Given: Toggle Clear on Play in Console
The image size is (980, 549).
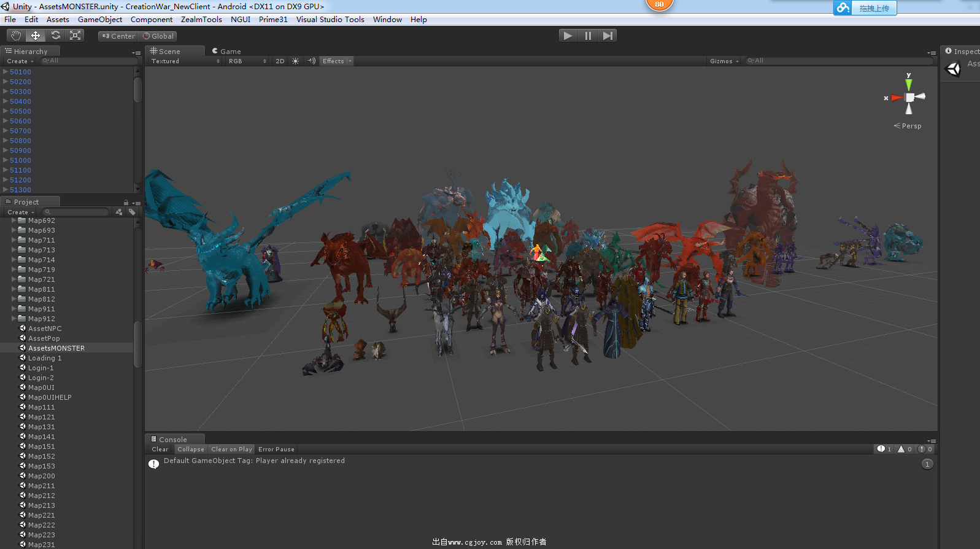Looking at the screenshot, I should tap(231, 449).
